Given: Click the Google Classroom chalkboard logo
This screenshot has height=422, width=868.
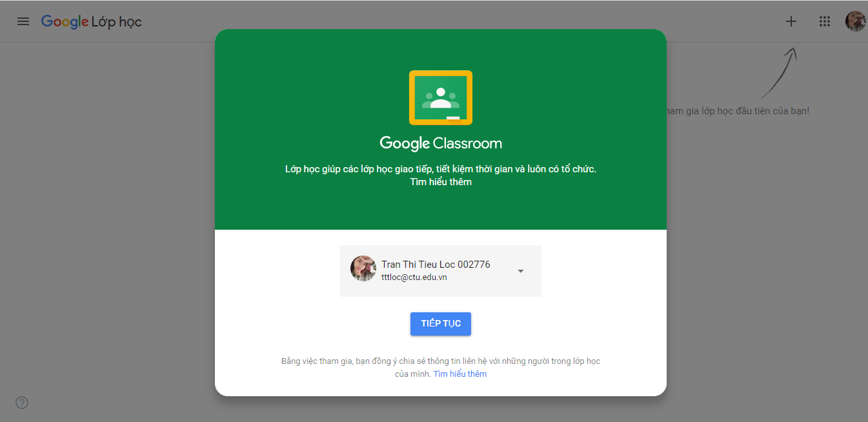Looking at the screenshot, I should (441, 97).
